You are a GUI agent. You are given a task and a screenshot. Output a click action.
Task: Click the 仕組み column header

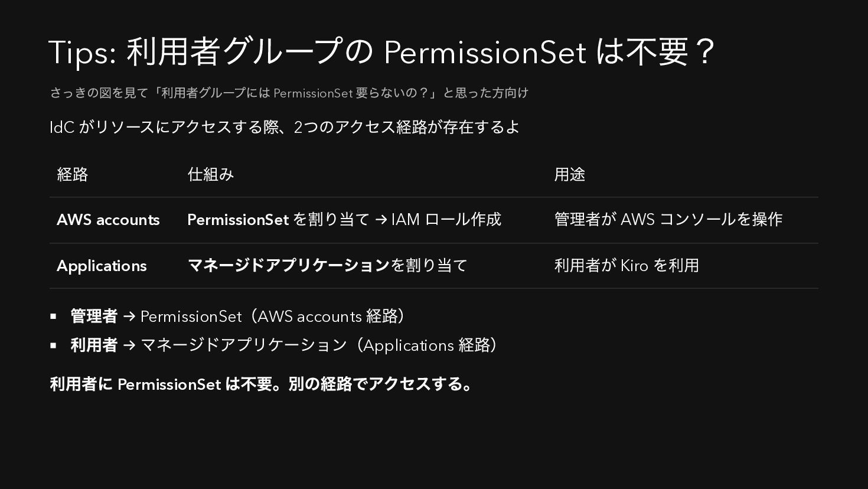pos(211,174)
